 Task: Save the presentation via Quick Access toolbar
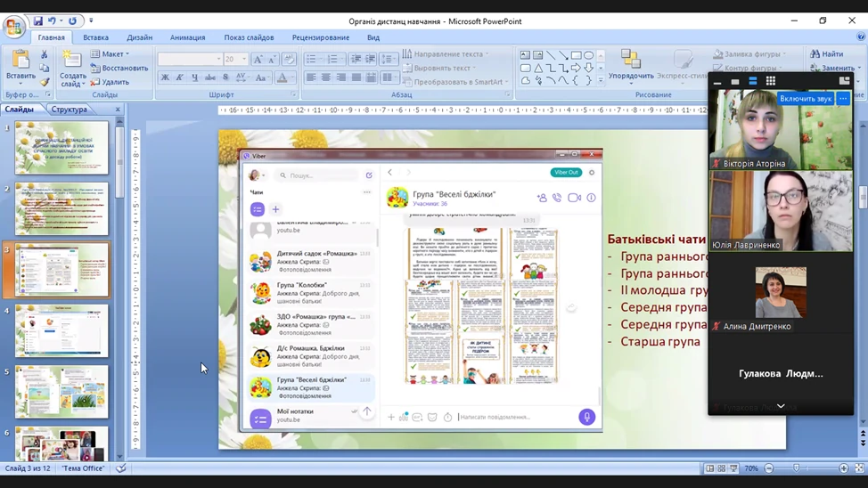pos(37,20)
